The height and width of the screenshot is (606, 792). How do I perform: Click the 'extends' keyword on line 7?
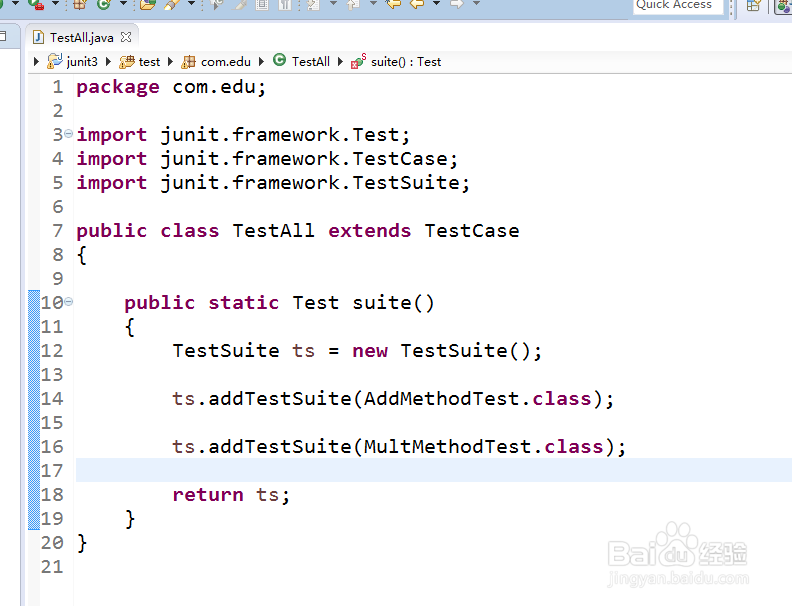coord(370,231)
